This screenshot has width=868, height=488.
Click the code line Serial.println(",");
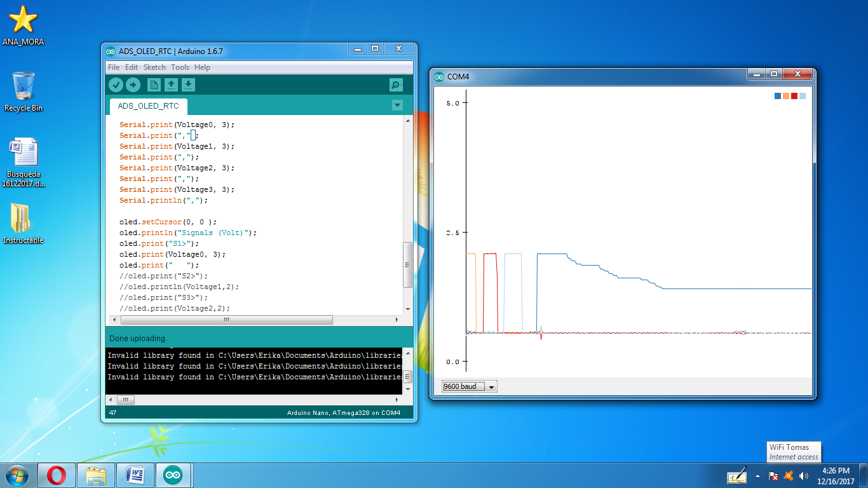point(164,200)
